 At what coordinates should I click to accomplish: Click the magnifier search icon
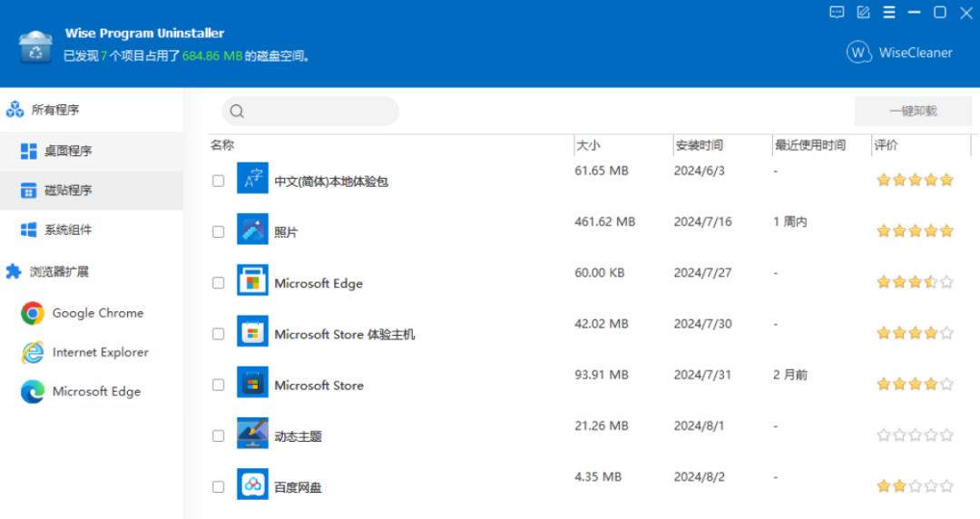pyautogui.click(x=237, y=112)
